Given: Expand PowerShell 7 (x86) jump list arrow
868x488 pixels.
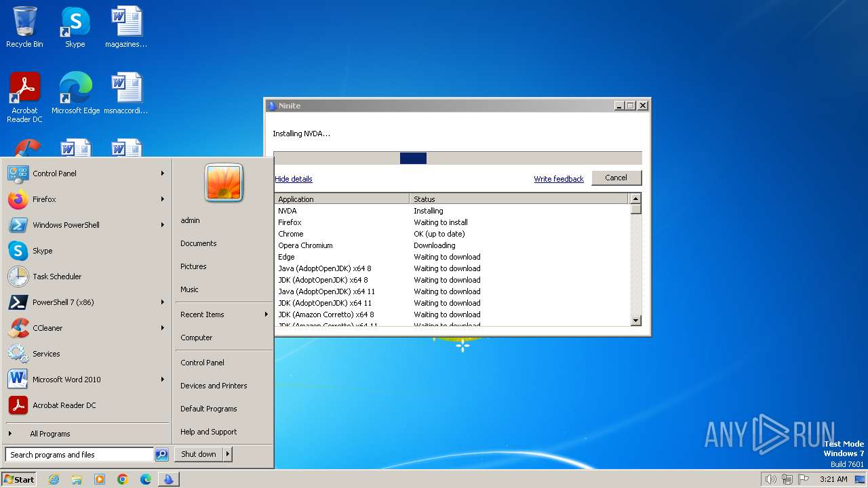Looking at the screenshot, I should click(x=163, y=302).
